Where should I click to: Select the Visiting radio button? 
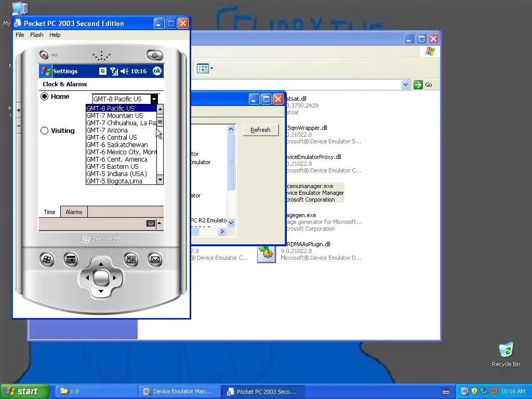pos(45,130)
